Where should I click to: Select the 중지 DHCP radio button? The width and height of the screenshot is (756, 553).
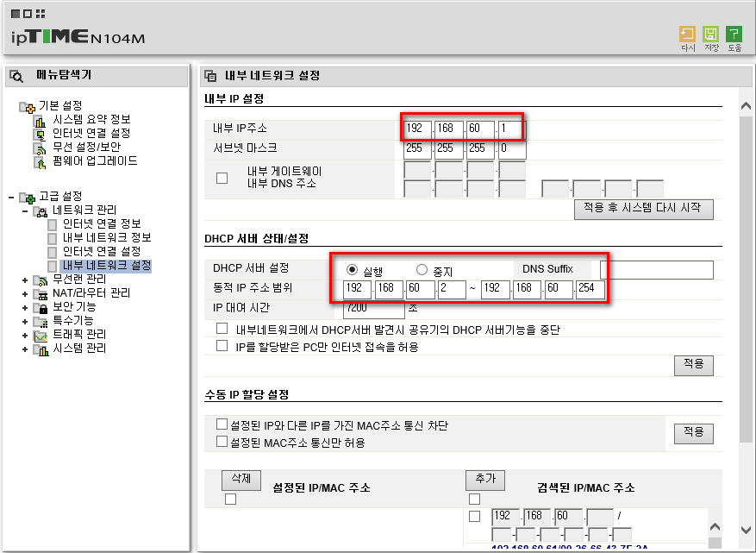point(422,269)
